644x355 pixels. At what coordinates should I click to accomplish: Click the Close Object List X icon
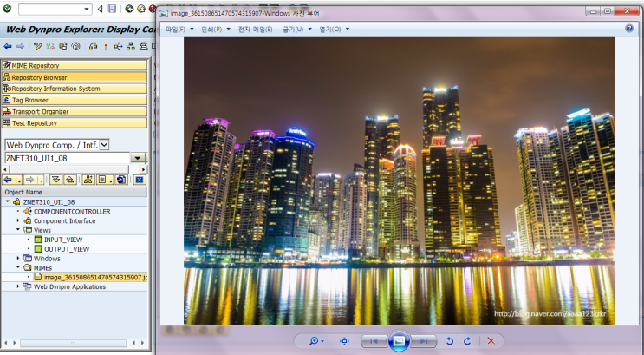[140, 180]
